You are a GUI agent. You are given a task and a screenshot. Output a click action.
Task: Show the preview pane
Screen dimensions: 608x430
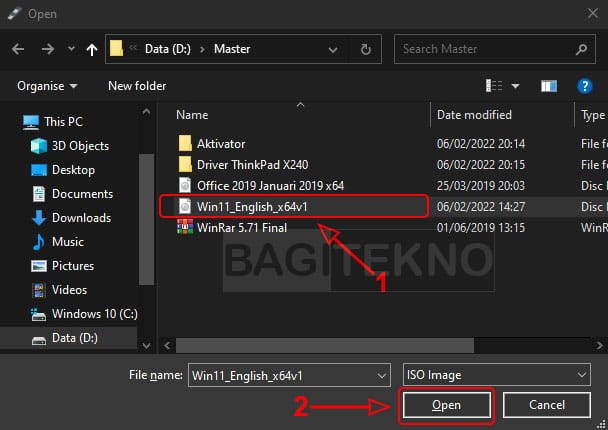(549, 86)
